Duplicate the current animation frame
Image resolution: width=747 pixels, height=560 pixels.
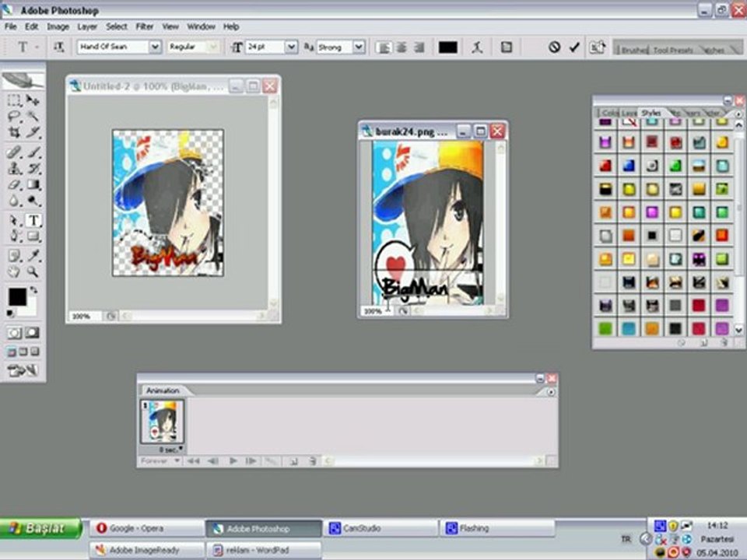pyautogui.click(x=293, y=461)
